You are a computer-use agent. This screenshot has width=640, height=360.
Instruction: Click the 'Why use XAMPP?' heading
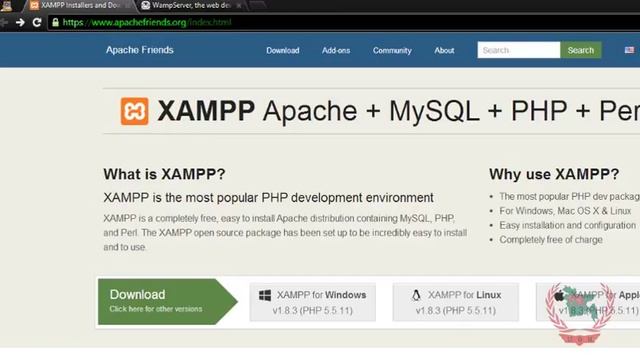554,174
